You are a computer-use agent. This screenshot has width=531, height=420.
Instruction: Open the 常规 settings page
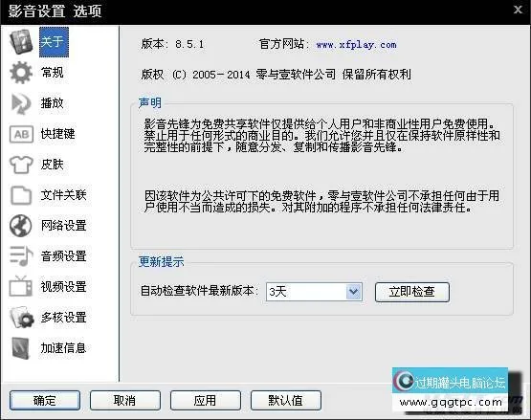click(x=53, y=73)
